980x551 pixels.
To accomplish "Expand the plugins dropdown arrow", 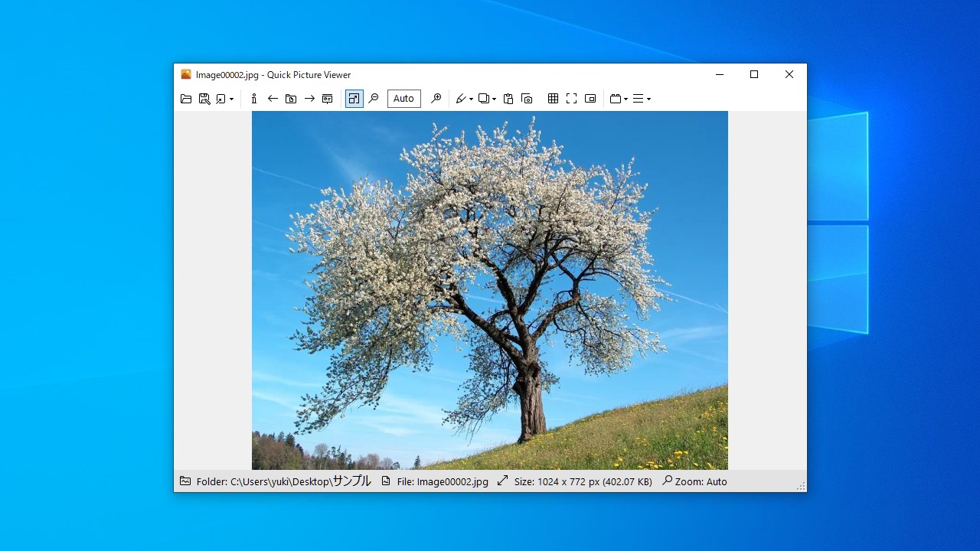I will pos(626,99).
